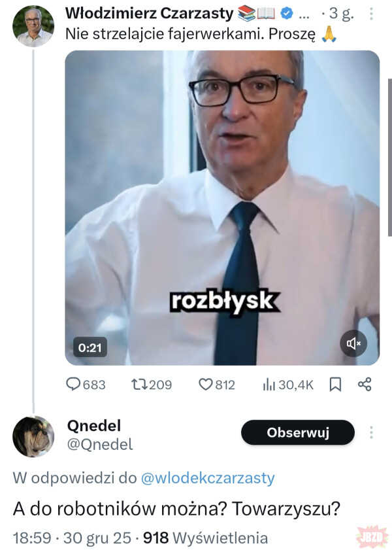Viewport: 392px width, 552px height.
Task: Open view analytics bar chart icon
Action: pyautogui.click(x=269, y=385)
